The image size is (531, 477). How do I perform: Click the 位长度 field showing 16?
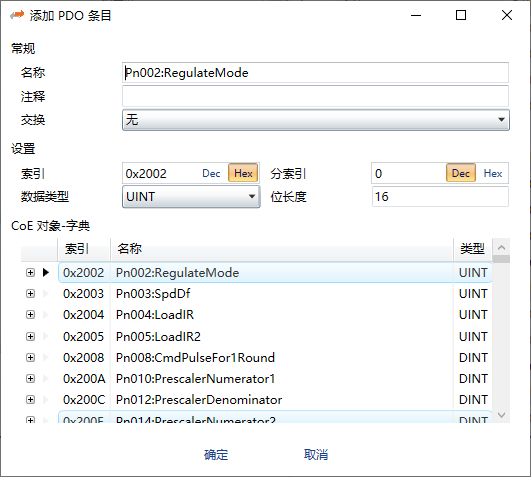point(440,196)
